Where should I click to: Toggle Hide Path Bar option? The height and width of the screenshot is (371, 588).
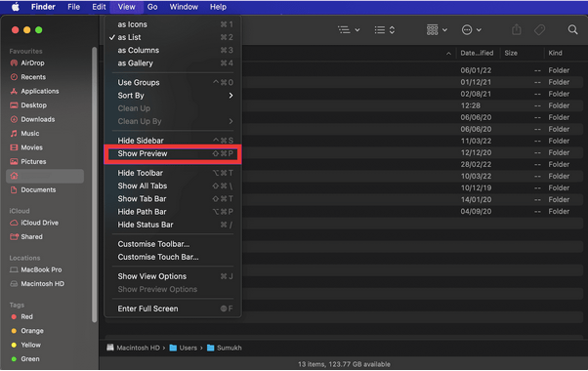point(173,212)
